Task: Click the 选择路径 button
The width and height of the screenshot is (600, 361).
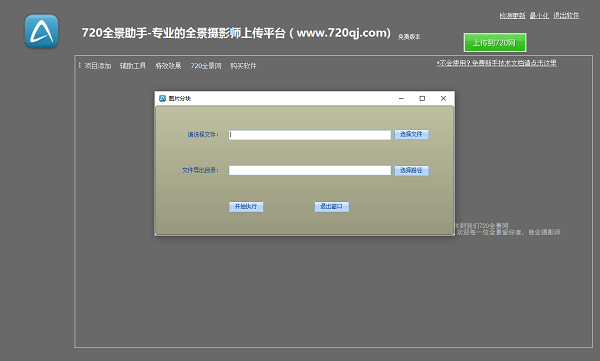Action: click(411, 170)
